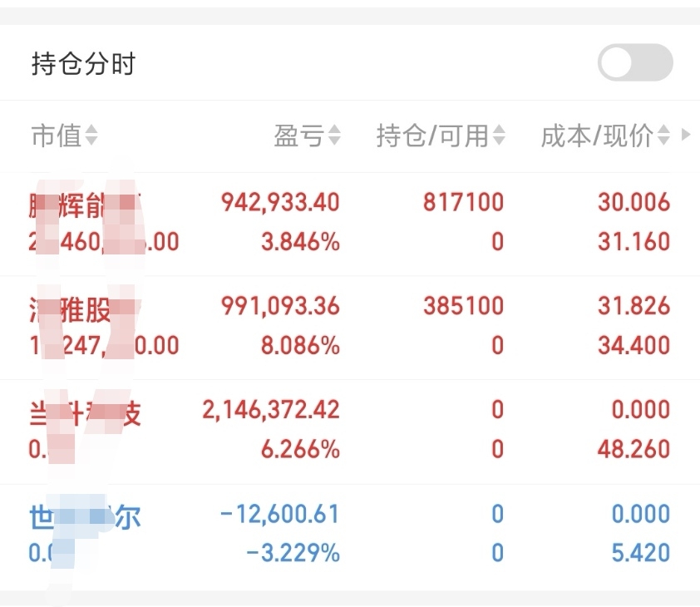
Task: Click sort arrows next to 持仓/可用
Action: click(499, 136)
